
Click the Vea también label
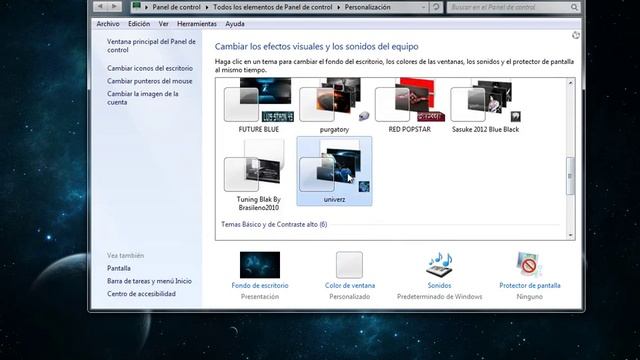click(125, 256)
